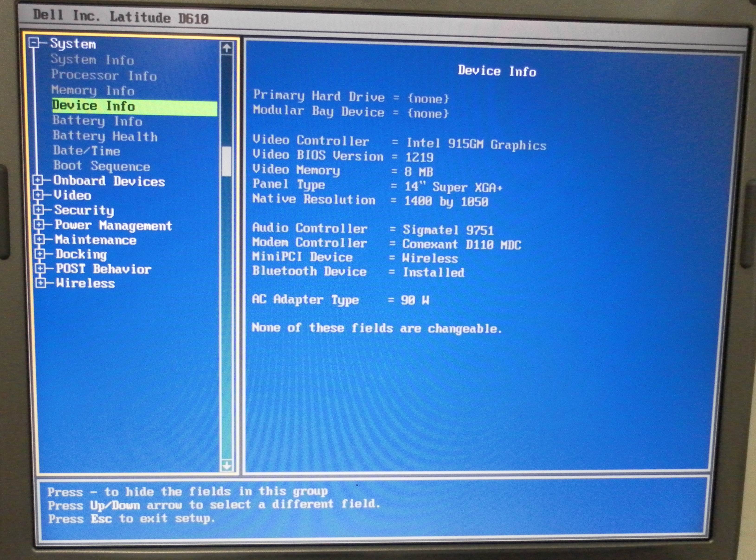Screen dimensions: 756x560
Task: Click the Dell Inc. Latitude D610 title
Action: tap(121, 17)
